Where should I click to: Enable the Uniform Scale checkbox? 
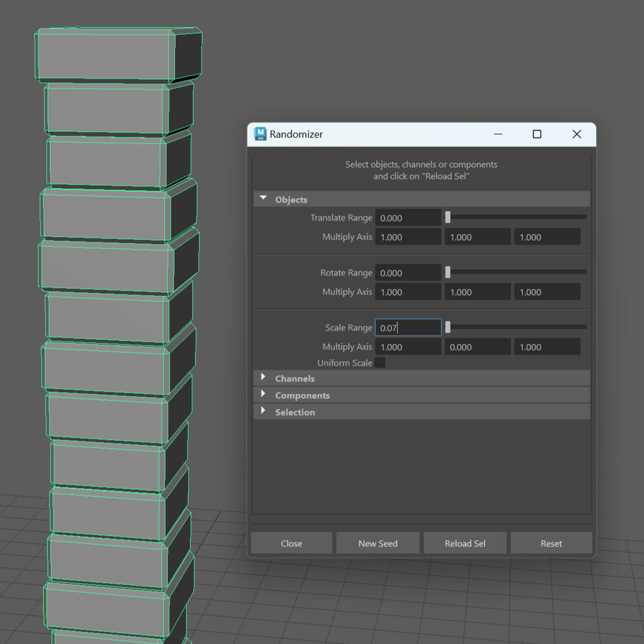pyautogui.click(x=380, y=363)
